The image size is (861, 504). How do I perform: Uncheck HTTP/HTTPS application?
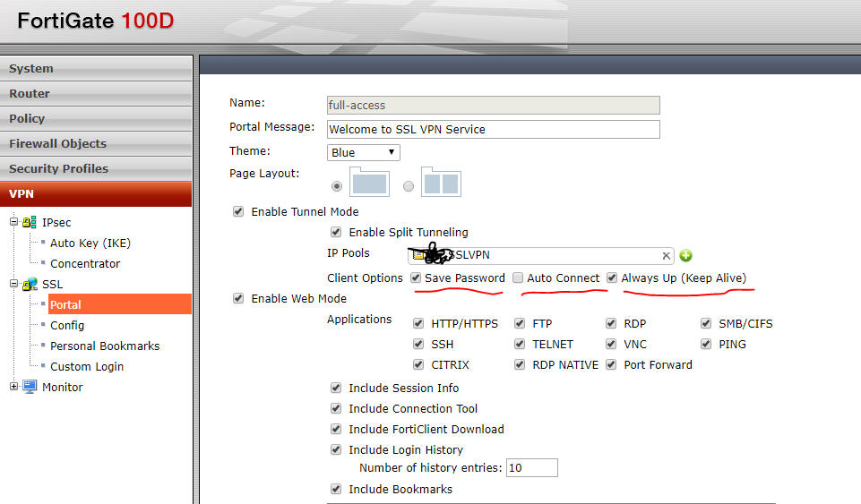pos(418,323)
